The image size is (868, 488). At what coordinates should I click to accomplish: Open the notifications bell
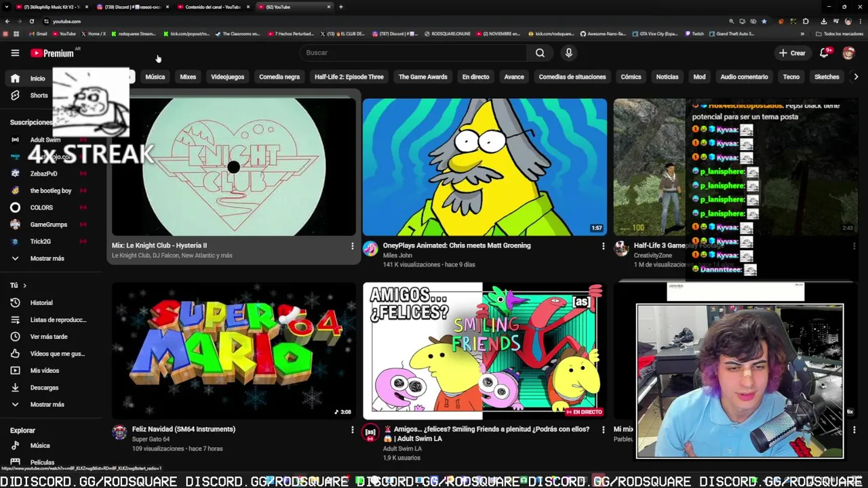(825, 53)
